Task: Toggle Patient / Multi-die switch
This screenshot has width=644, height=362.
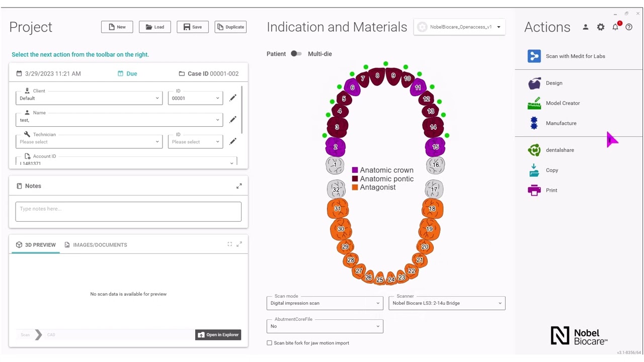Action: [x=296, y=54]
